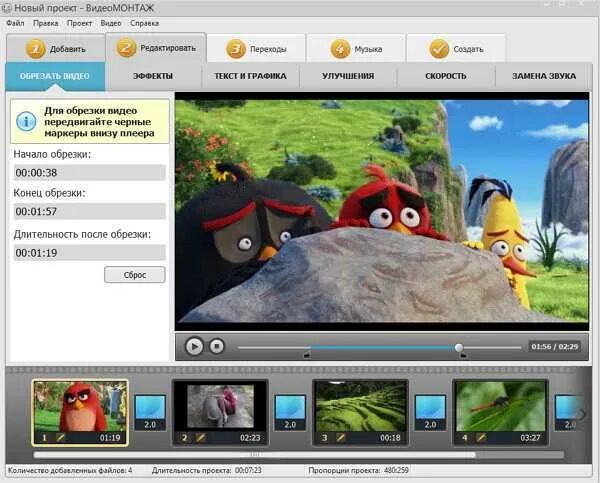Click the blue info icon in hint box
This screenshot has width=600, height=483.
[26, 121]
